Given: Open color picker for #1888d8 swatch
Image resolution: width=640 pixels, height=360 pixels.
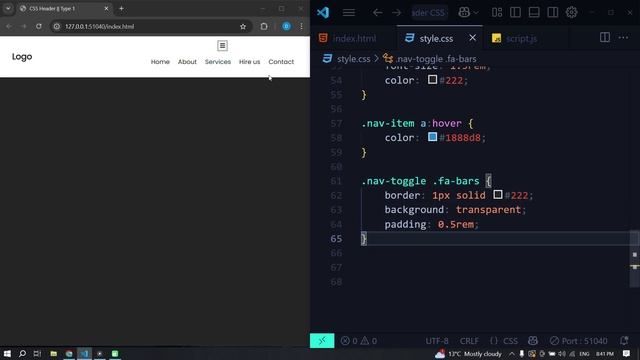Looking at the screenshot, I should pos(432,137).
